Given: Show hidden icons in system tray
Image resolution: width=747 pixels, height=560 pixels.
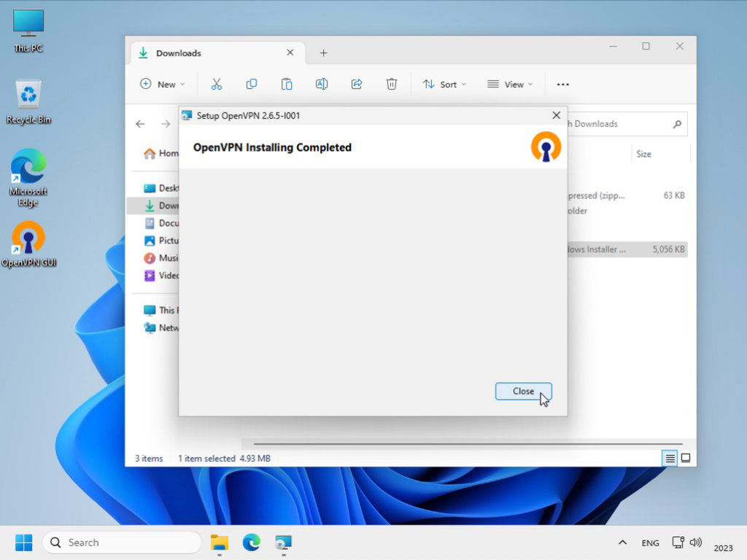Looking at the screenshot, I should tap(622, 542).
